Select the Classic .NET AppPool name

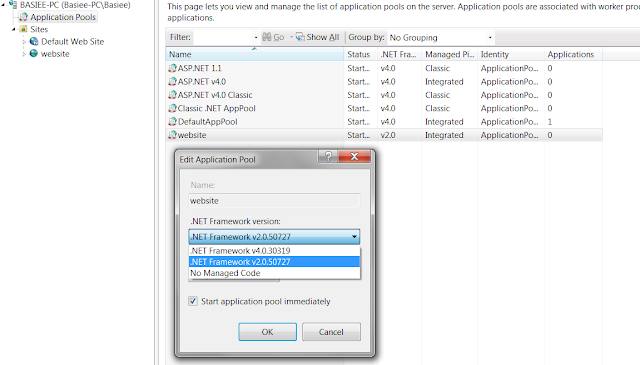tap(216, 108)
